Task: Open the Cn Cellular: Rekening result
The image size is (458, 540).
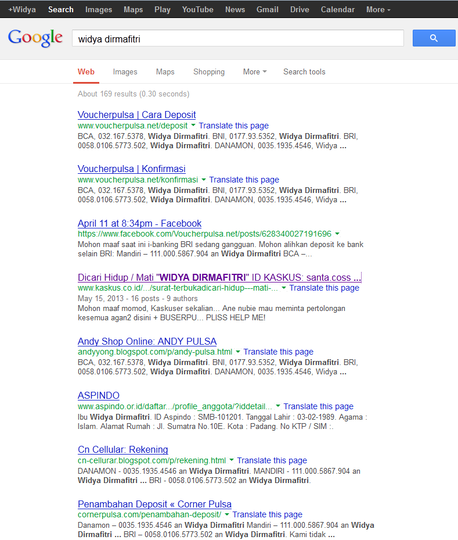Action: pos(123,449)
